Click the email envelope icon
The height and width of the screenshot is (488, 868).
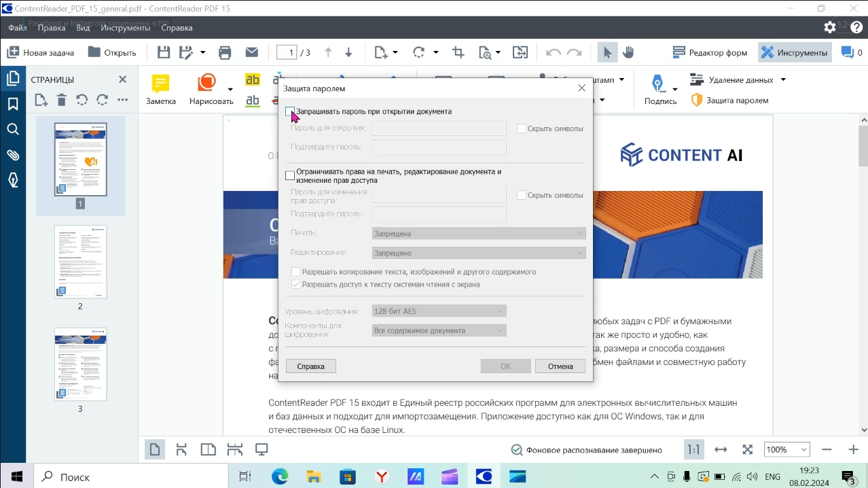click(252, 52)
